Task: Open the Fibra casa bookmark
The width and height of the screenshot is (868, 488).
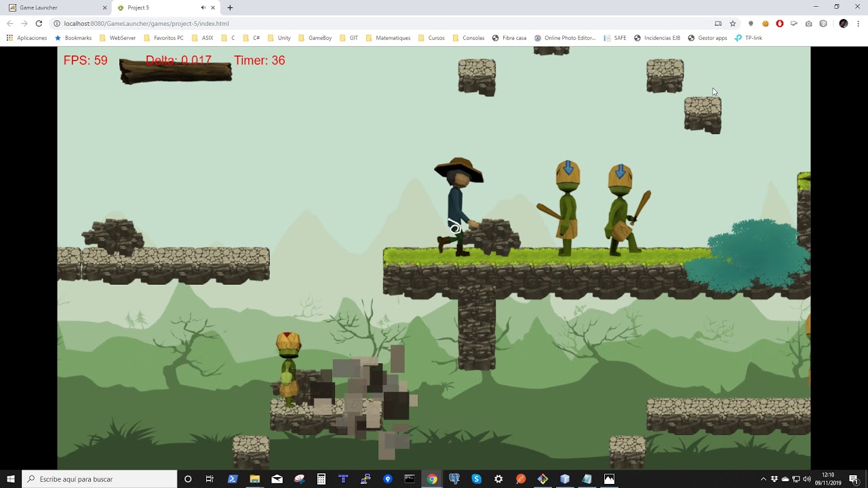Action: tap(509, 38)
